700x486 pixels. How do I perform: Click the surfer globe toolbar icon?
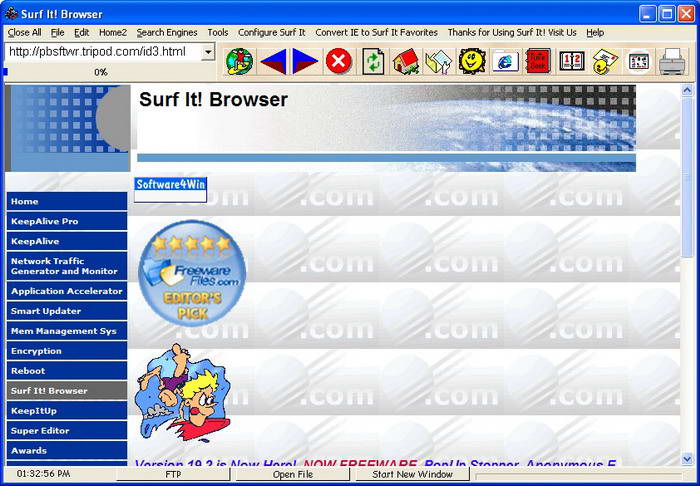[239, 61]
